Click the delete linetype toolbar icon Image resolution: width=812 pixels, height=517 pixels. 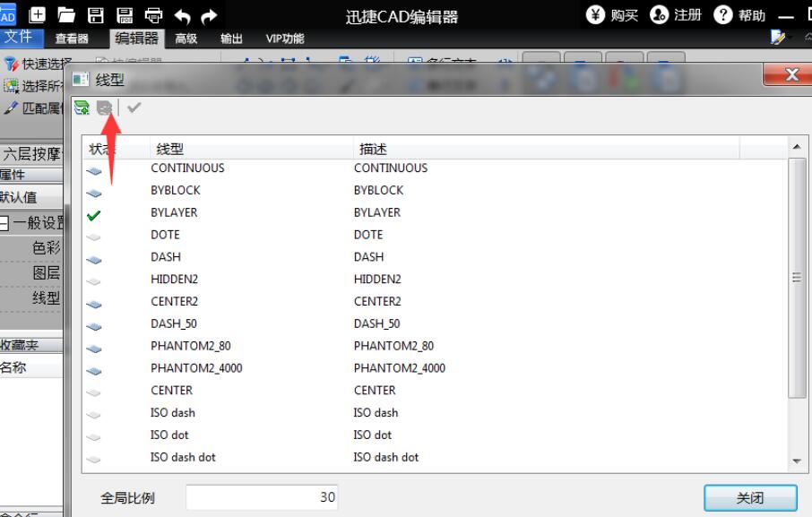(104, 108)
